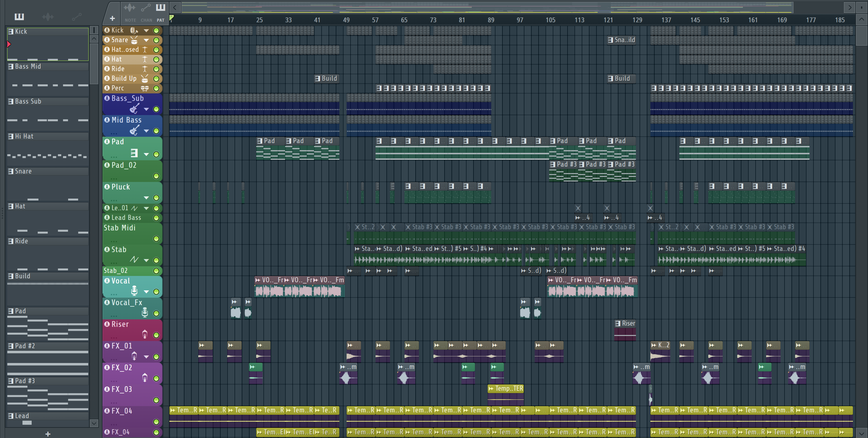Open the pattern picker piano icon in the left panel

coord(19,17)
